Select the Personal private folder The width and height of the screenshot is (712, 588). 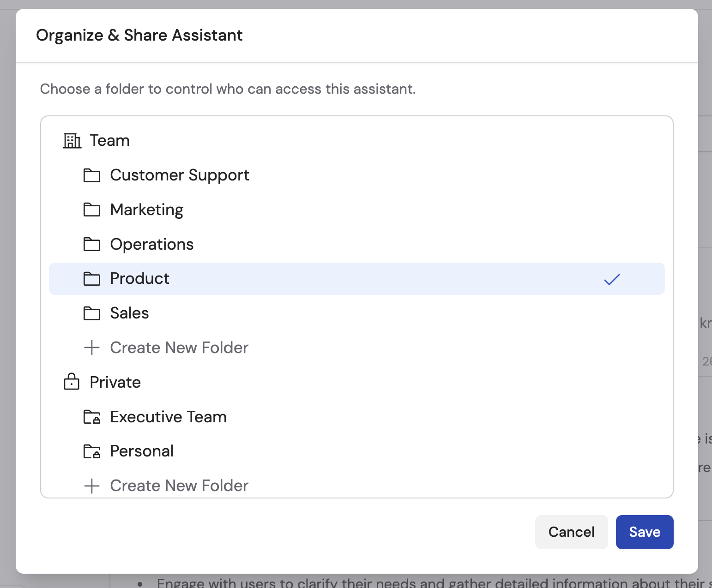pyautogui.click(x=141, y=451)
